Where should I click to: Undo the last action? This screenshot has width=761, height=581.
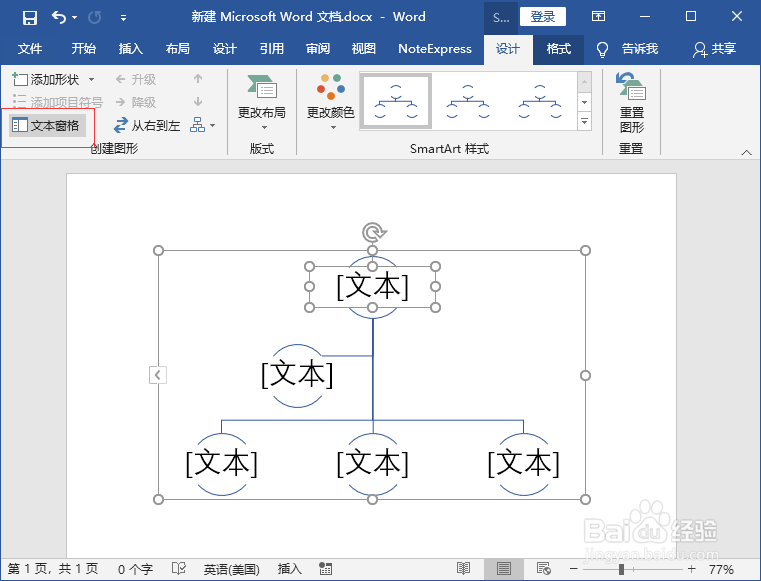[59, 18]
